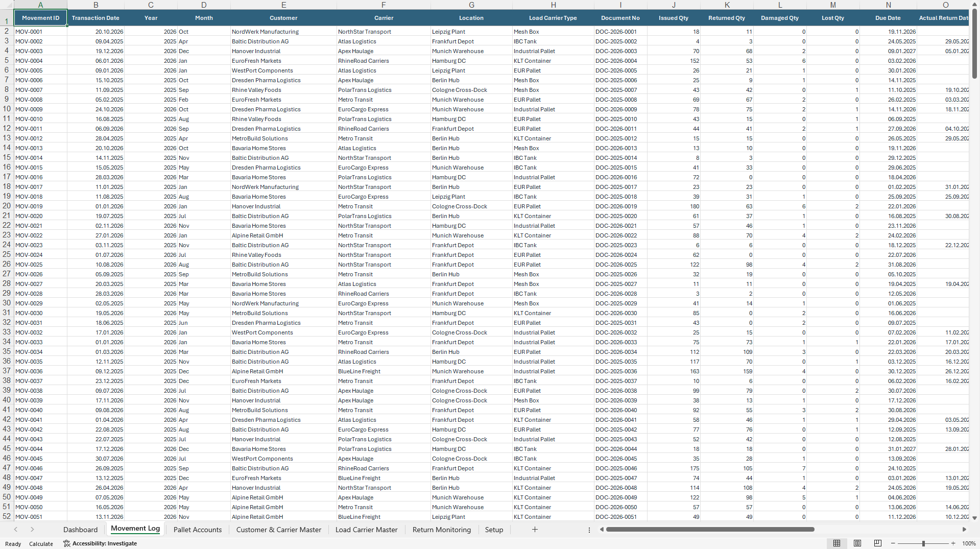Click DOC-2026-0048 document cell

620,488
